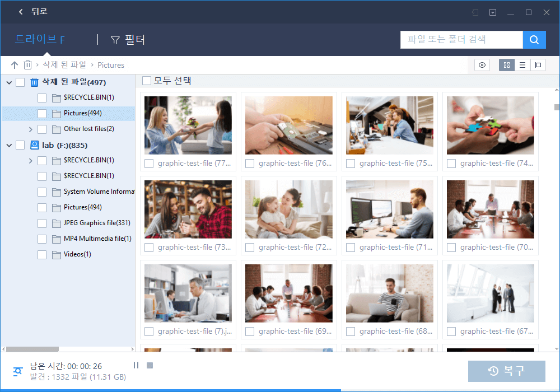Click the thumbnail grid vertical scrollbar thumb
Viewport: 560px width, 392px height.
[557, 107]
